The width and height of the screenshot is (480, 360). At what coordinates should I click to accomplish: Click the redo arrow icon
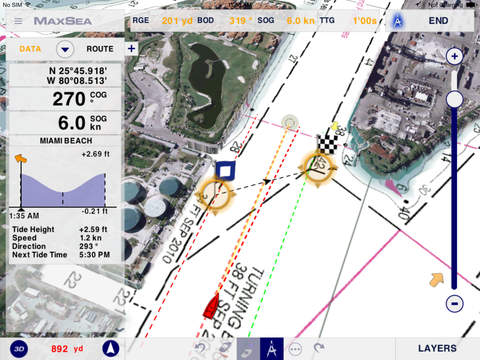319,348
